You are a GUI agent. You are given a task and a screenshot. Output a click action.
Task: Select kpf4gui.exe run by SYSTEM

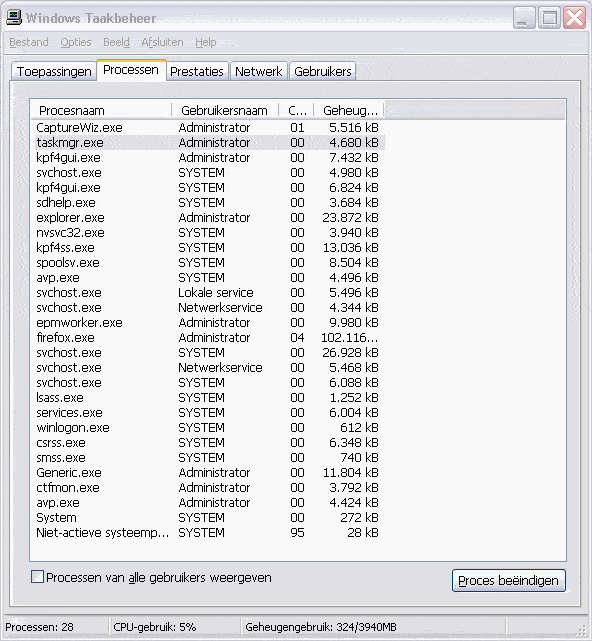click(x=209, y=188)
